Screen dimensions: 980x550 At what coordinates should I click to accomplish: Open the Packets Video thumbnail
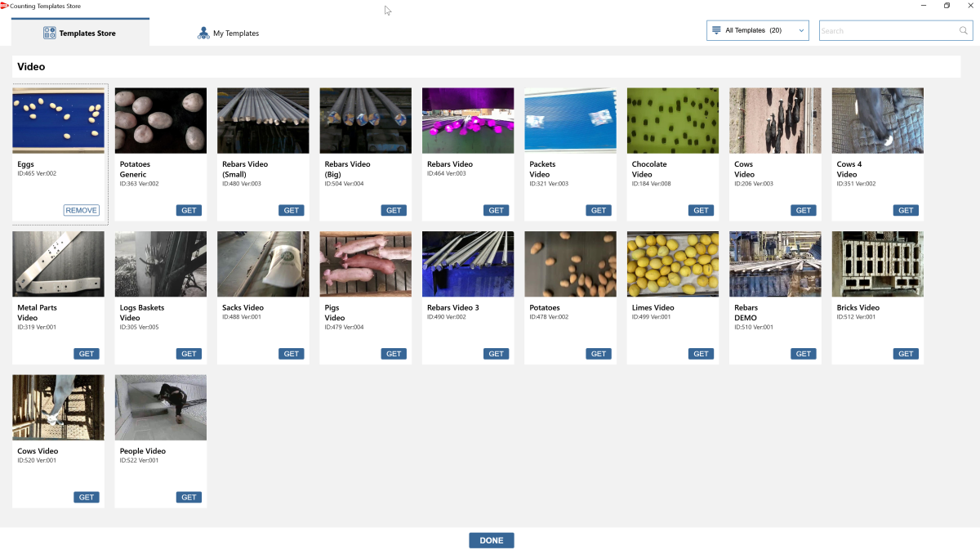(x=571, y=120)
